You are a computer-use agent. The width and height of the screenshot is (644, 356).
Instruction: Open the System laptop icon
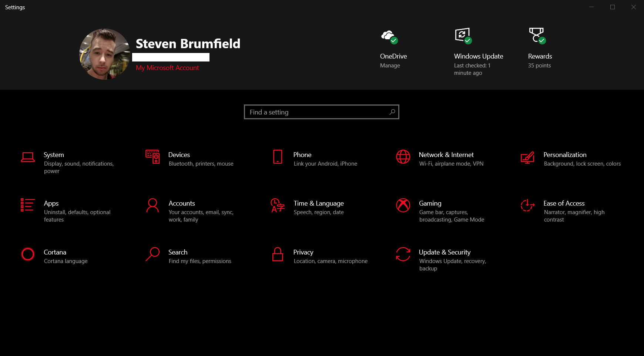pos(28,157)
